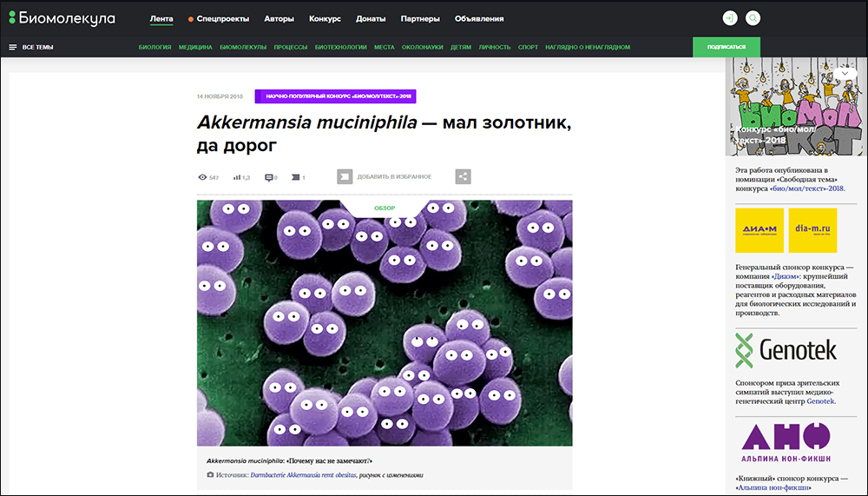
Task: Expand the contest banner chevron
Action: pyautogui.click(x=845, y=73)
